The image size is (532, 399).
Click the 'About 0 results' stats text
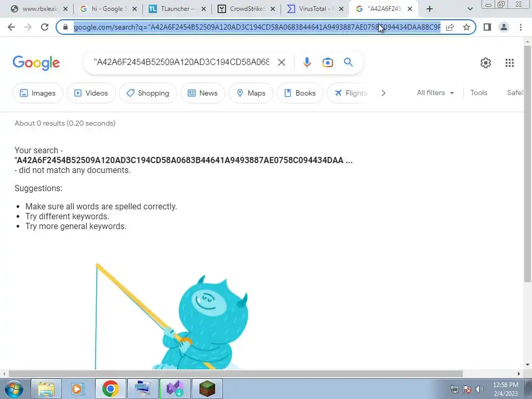(x=65, y=123)
